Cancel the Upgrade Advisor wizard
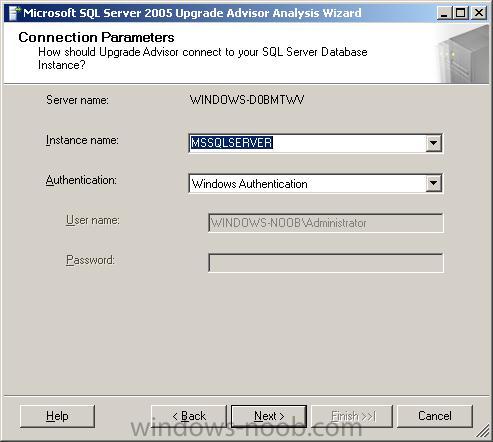Screen dimensions: 493x442 435,416
